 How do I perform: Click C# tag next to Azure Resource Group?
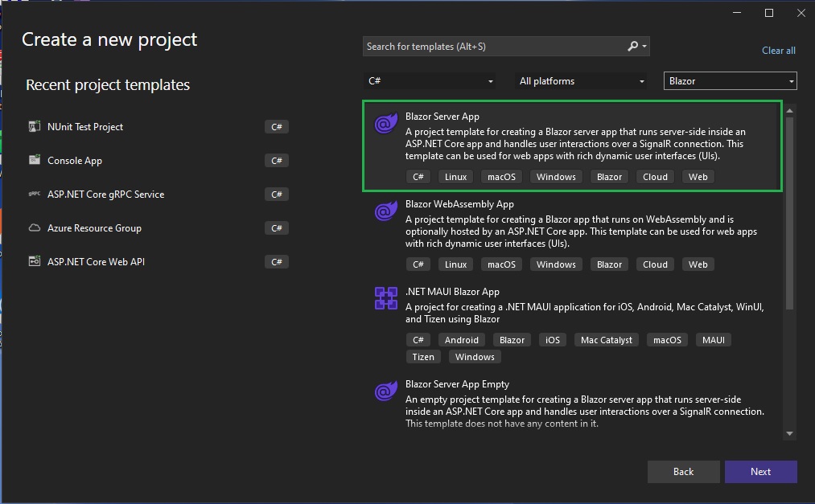pyautogui.click(x=277, y=227)
